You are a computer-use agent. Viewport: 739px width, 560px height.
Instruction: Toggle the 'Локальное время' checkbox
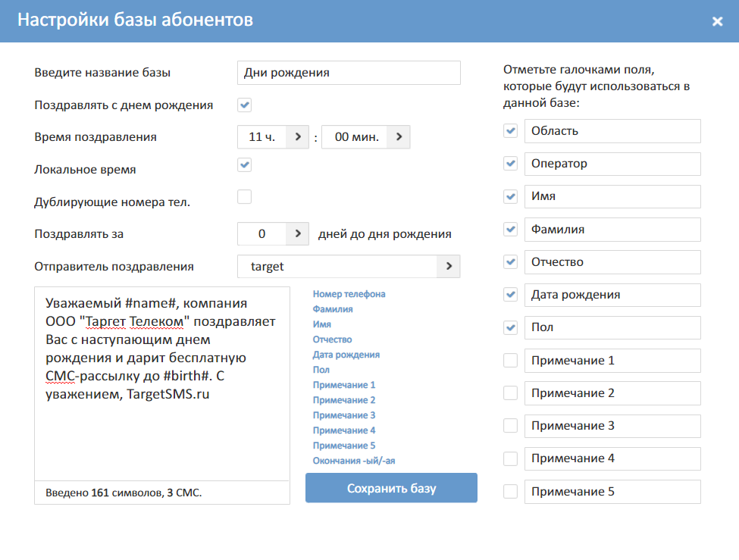click(245, 165)
